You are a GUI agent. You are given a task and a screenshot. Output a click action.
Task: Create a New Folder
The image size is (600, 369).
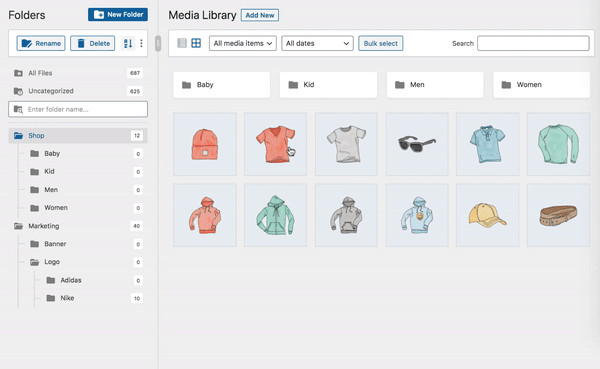pyautogui.click(x=118, y=15)
